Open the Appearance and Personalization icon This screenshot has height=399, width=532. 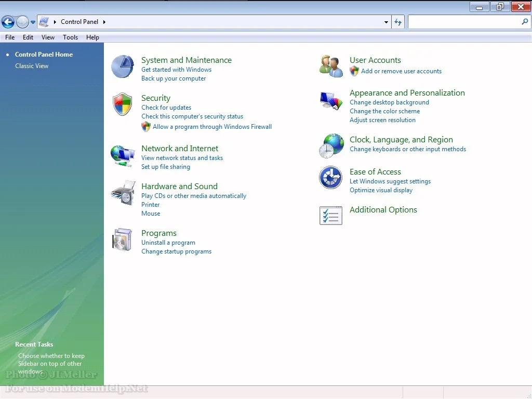(331, 100)
